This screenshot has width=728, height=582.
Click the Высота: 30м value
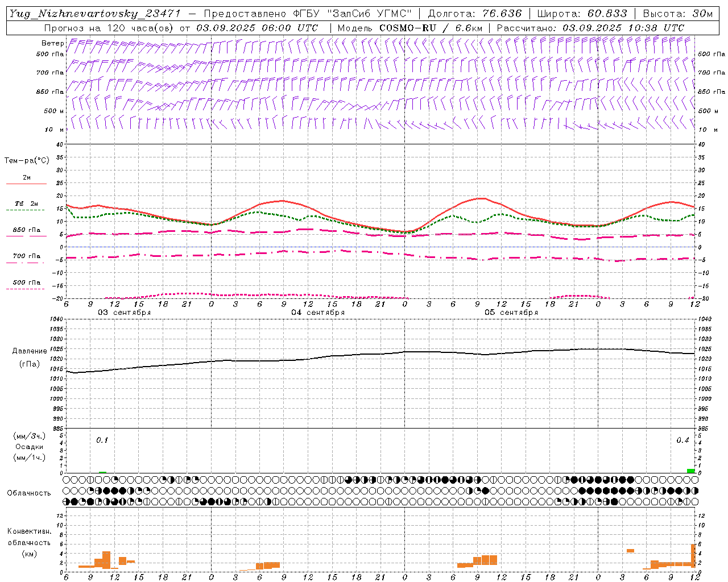pos(677,14)
